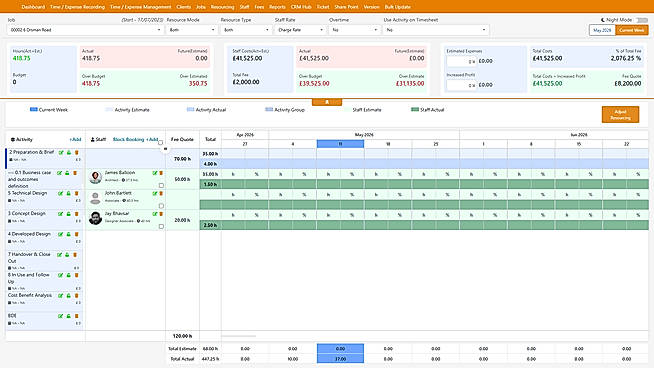This screenshot has height=368, width=654.
Task: Unlock icon for Preparation & Brief activity
Action: [x=69, y=153]
